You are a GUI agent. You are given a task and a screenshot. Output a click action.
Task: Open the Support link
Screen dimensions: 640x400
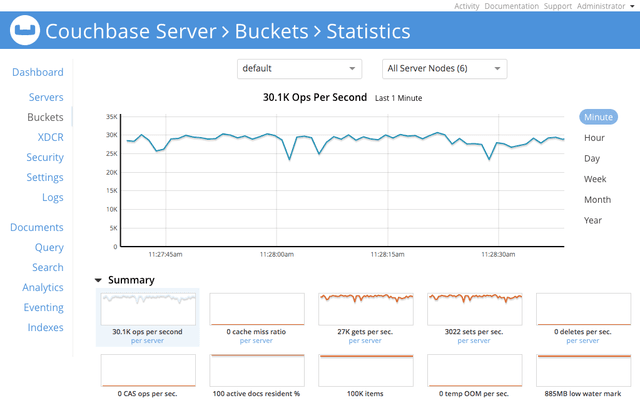(558, 6)
